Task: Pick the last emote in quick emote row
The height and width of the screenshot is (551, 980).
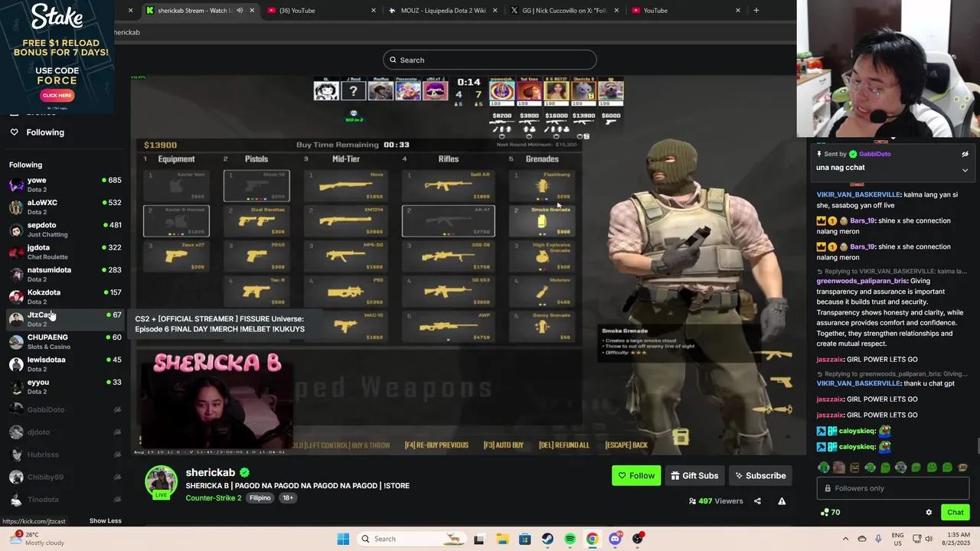Action: (962, 467)
